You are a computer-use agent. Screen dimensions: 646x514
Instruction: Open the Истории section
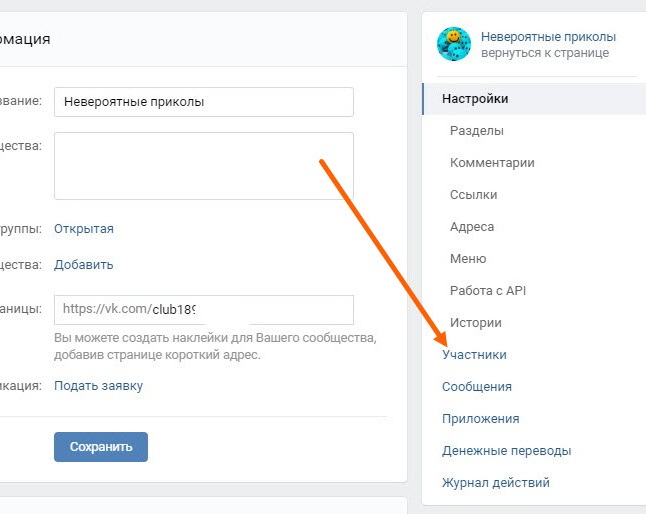click(x=476, y=323)
